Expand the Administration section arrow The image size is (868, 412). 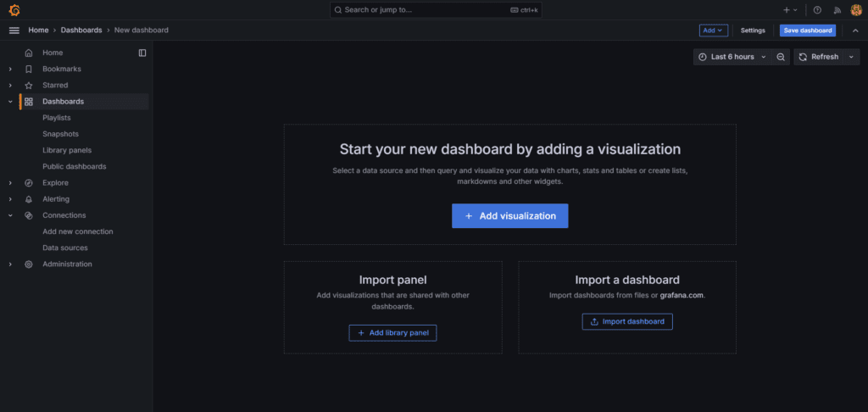[x=10, y=264]
